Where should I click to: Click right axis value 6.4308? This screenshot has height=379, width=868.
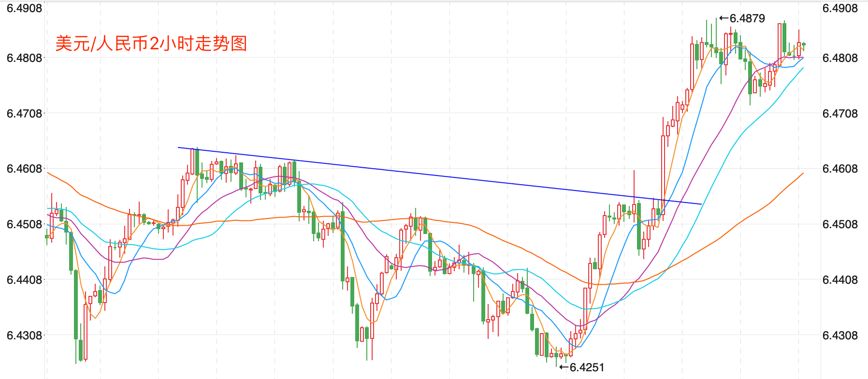click(840, 335)
